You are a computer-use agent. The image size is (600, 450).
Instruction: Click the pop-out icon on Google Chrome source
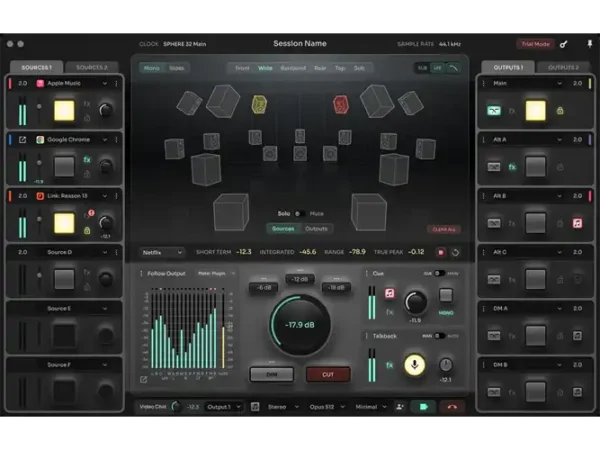[x=23, y=140]
